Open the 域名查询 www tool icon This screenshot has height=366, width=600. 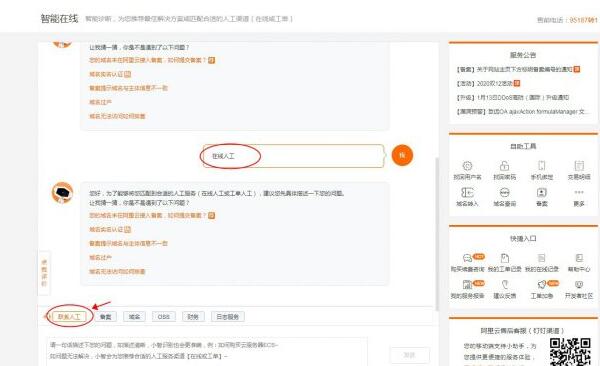click(504, 193)
